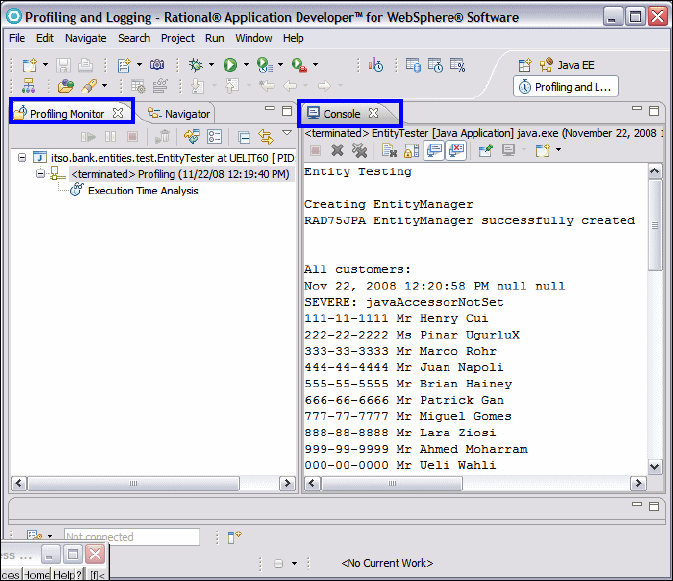
Task: Open the Project menu
Action: [178, 38]
